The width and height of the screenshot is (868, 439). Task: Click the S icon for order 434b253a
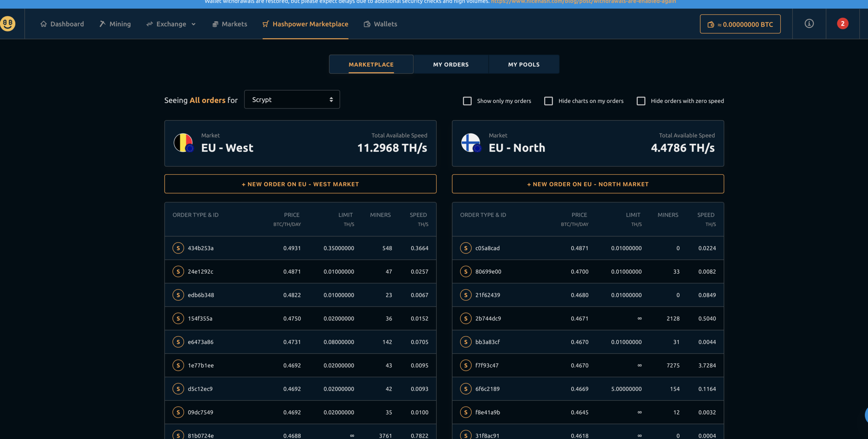pyautogui.click(x=178, y=248)
